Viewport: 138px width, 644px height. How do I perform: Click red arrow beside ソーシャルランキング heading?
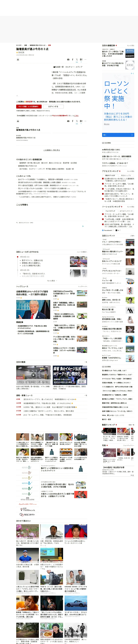click(121, 207)
